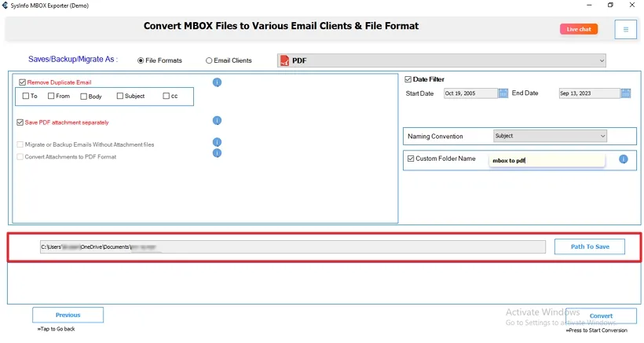The image size is (644, 343).
Task: Select File Formats radio button
Action: tap(141, 60)
